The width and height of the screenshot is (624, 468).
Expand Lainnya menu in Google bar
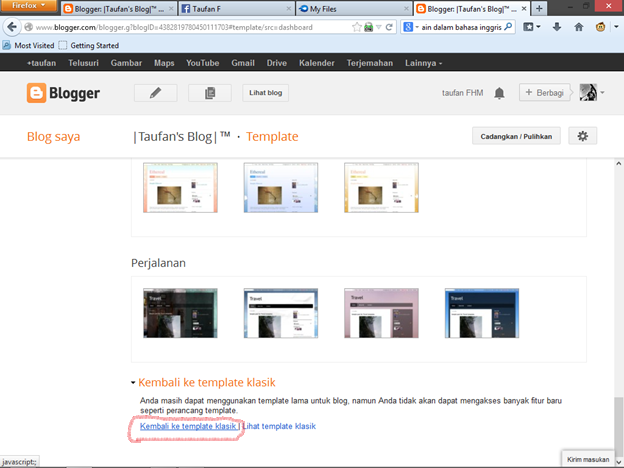(423, 63)
